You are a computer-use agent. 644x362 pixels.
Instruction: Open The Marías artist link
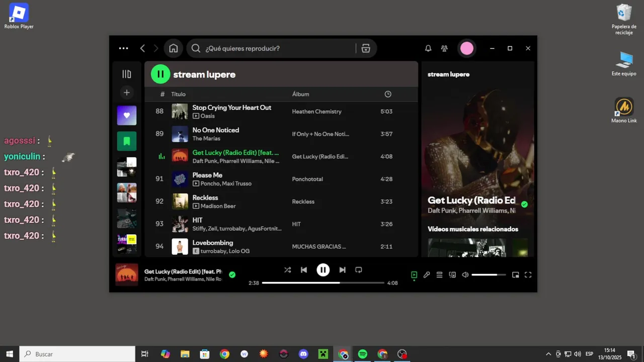point(206,139)
